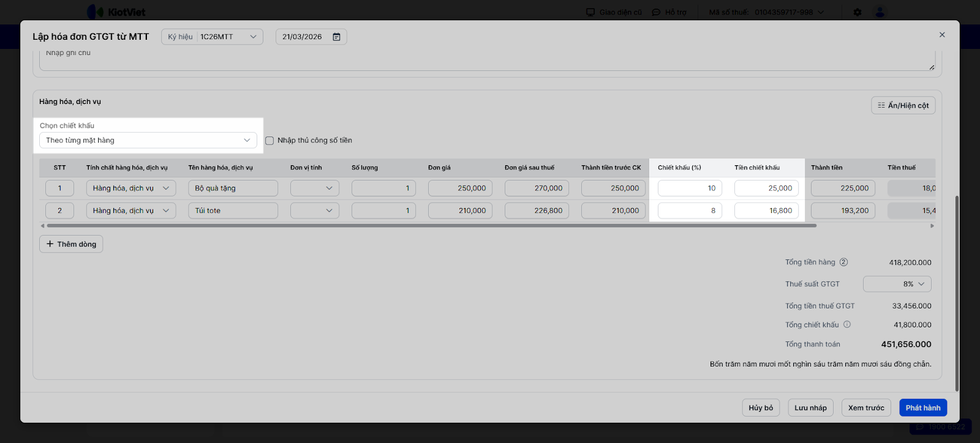Screen dimensions: 980x443
Task: Enable Nhập thủ công số tiền checkbox
Action: tap(269, 141)
